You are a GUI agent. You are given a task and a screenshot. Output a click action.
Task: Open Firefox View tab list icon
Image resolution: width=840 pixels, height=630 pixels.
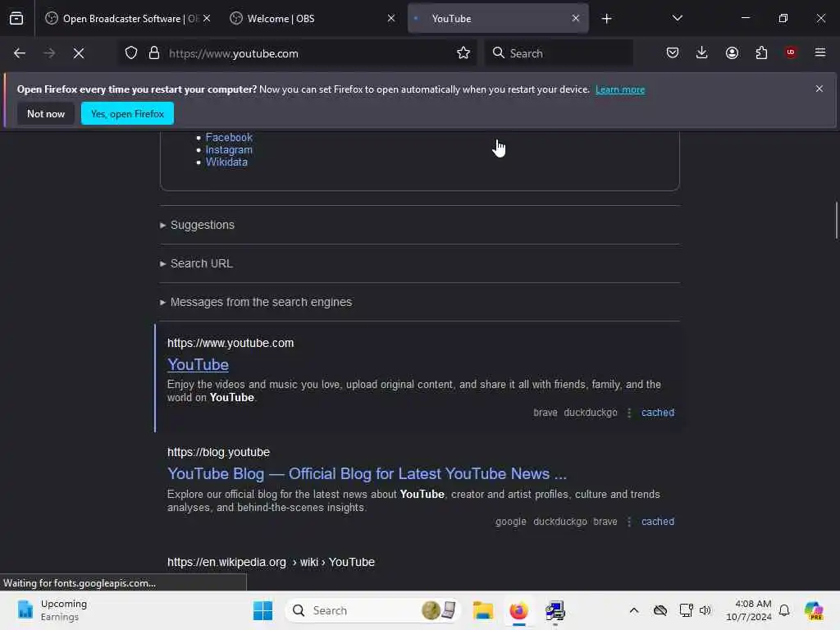16,18
